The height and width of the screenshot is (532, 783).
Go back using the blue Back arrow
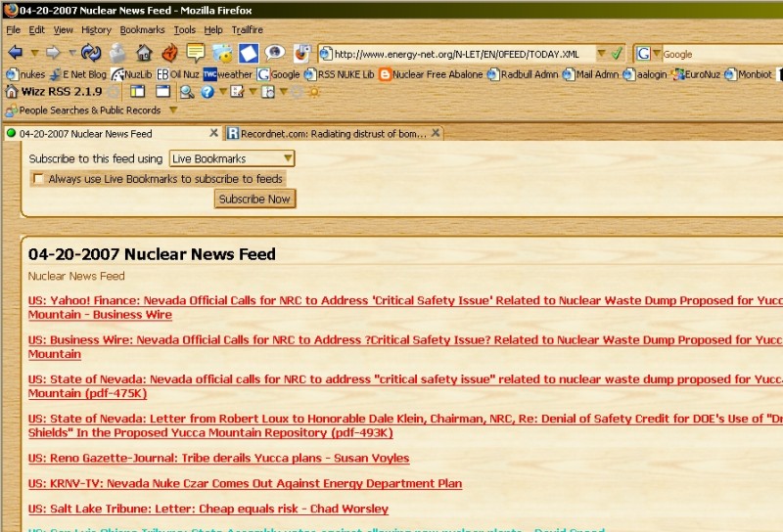point(16,52)
